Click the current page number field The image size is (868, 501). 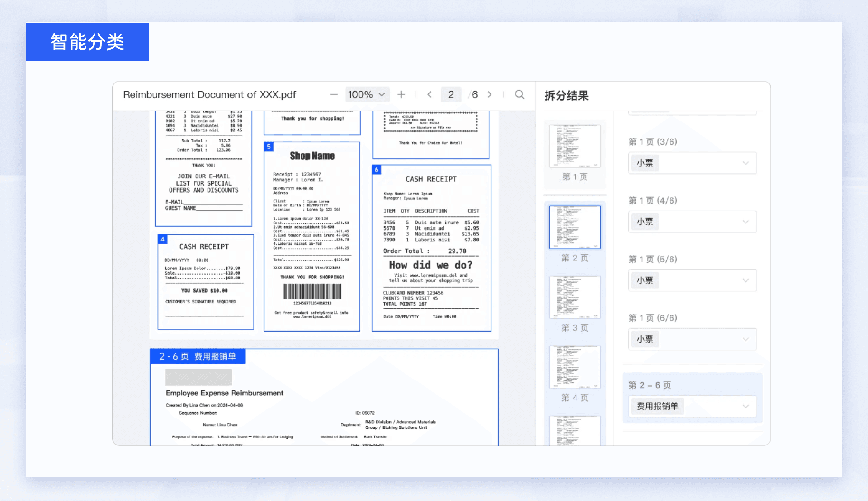451,95
